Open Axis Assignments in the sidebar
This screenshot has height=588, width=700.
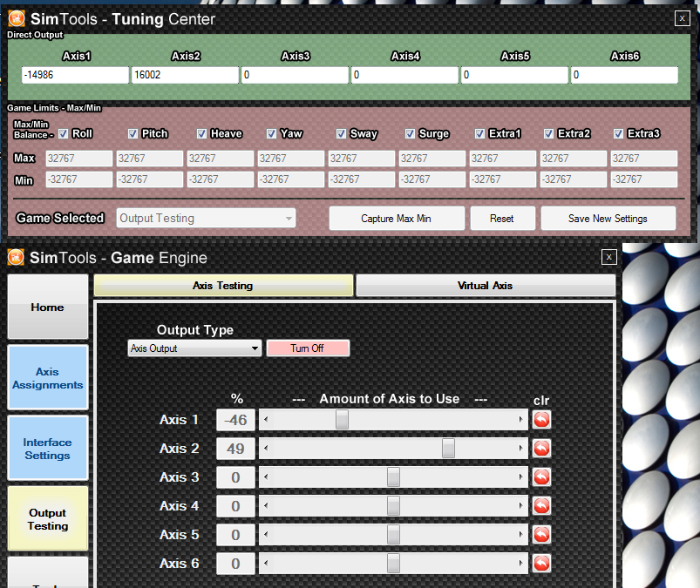(x=48, y=378)
